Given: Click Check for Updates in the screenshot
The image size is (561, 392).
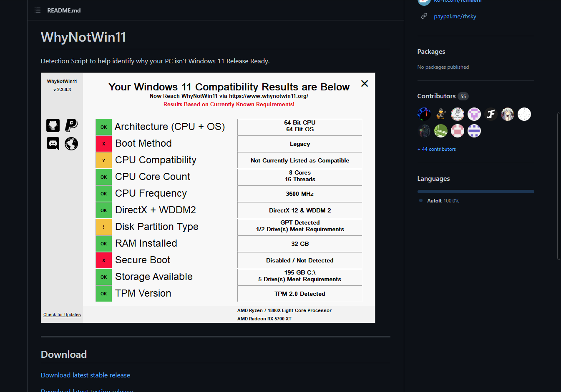Looking at the screenshot, I should click(x=62, y=315).
